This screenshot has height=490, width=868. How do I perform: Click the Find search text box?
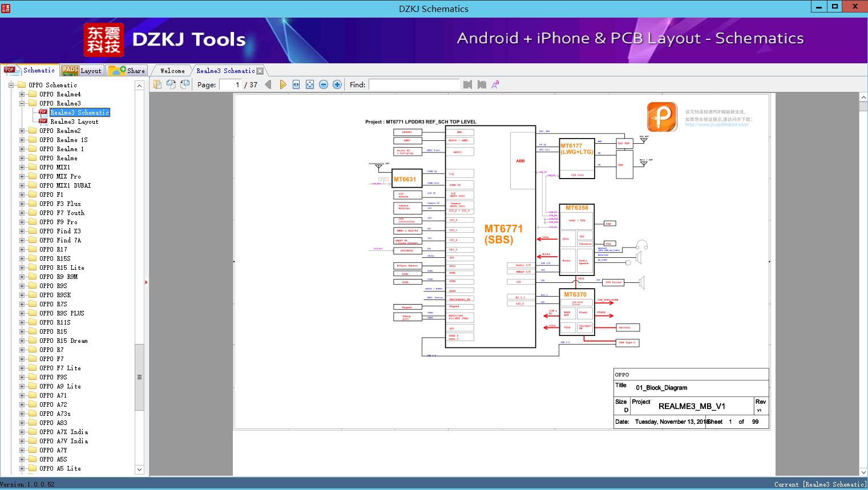pyautogui.click(x=414, y=84)
